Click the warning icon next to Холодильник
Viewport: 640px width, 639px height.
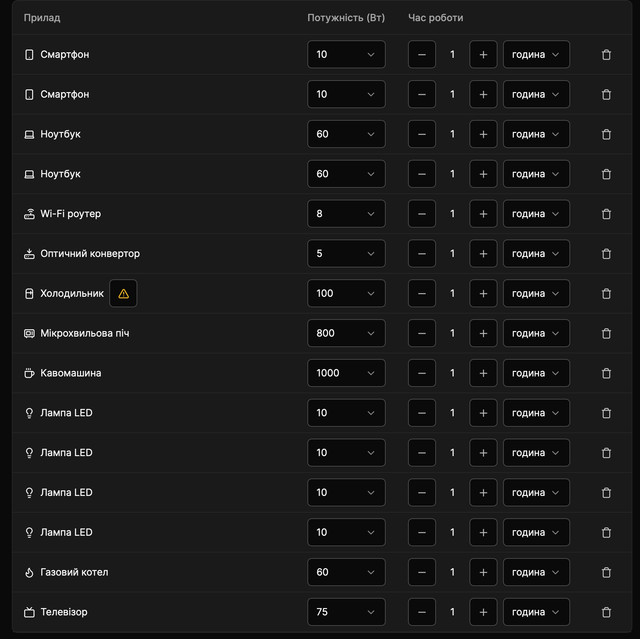click(x=123, y=294)
